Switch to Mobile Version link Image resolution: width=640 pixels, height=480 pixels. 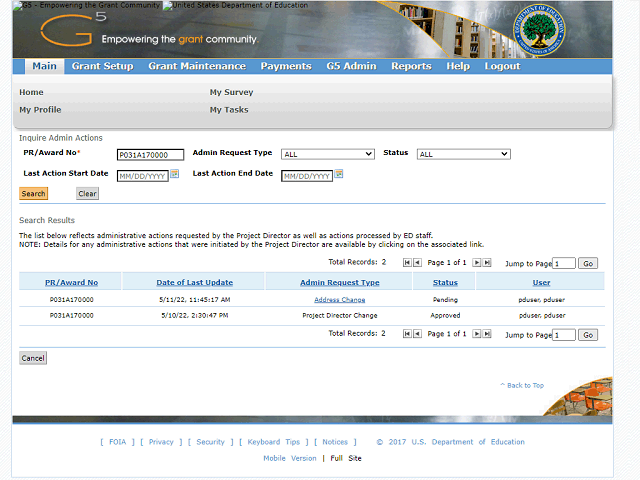pos(290,458)
